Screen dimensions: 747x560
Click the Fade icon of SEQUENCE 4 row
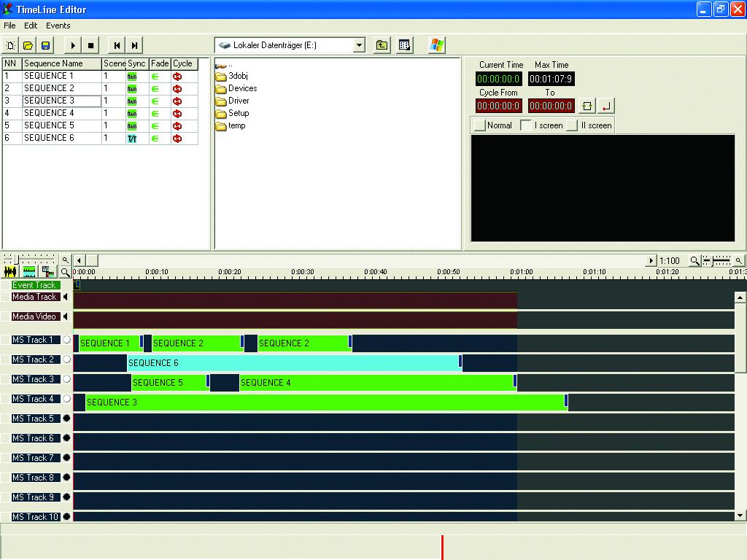pyautogui.click(x=155, y=113)
